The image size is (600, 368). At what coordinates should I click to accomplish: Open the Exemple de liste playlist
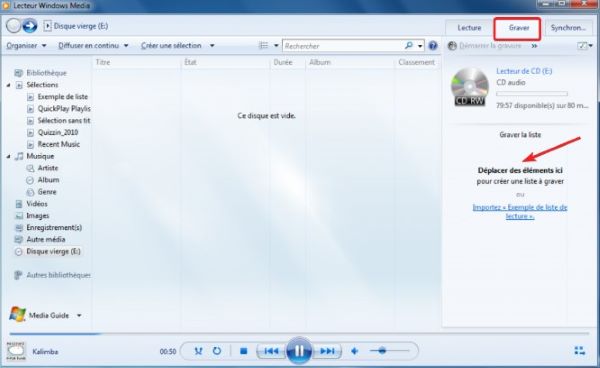[x=63, y=97]
